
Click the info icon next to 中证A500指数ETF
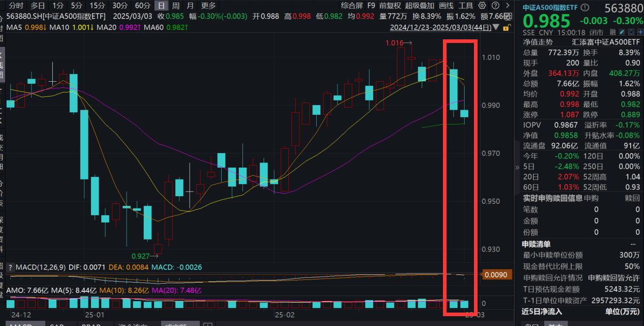pyautogui.click(x=585, y=7)
